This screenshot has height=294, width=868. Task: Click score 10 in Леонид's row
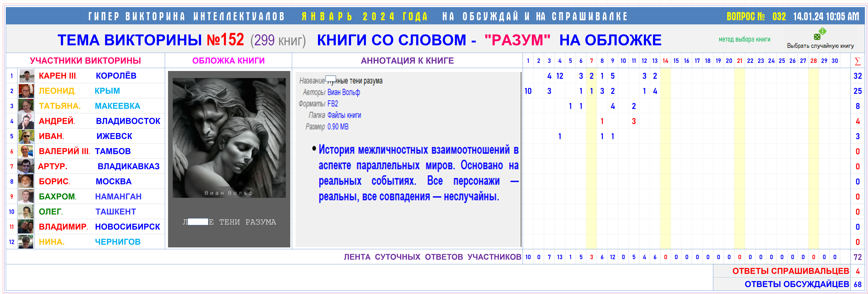(x=528, y=91)
